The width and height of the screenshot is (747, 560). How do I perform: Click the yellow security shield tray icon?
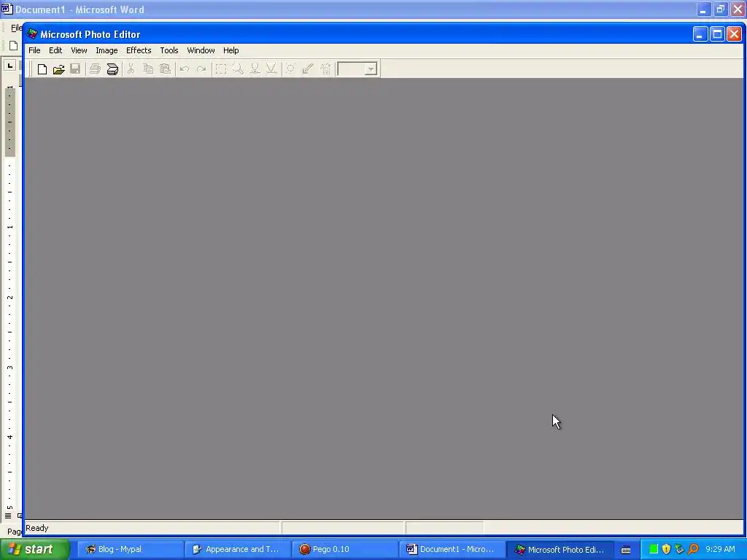click(x=666, y=550)
